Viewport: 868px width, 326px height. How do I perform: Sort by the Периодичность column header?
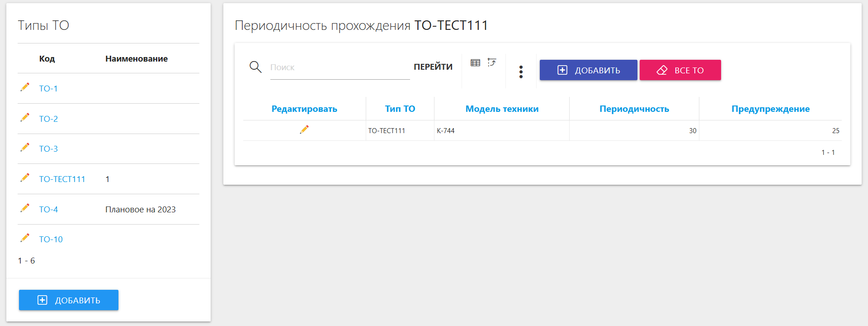pyautogui.click(x=634, y=109)
